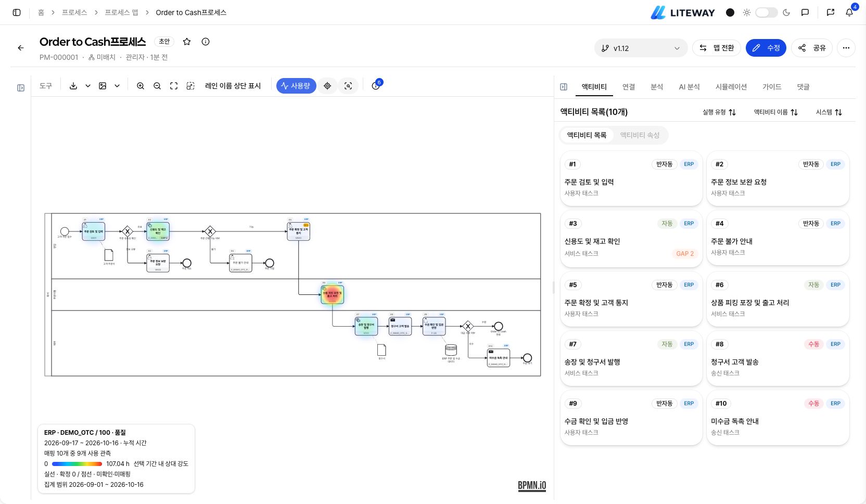Viewport: 866px width, 504px height.
Task: Click the target focus icon
Action: [x=327, y=86]
